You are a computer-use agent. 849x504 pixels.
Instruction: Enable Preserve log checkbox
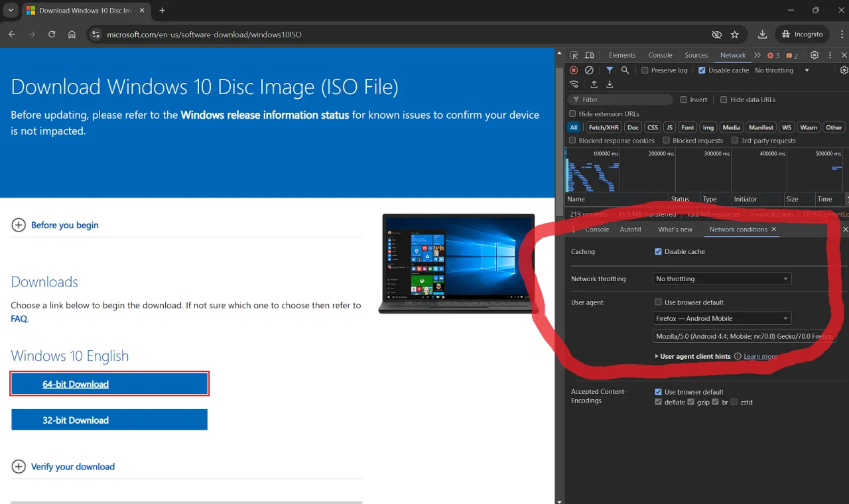(x=645, y=70)
